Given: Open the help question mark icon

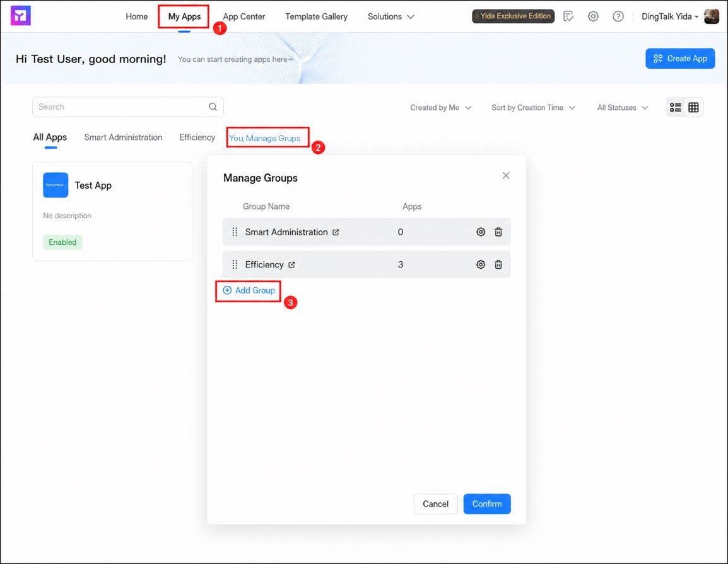Looking at the screenshot, I should tap(618, 16).
